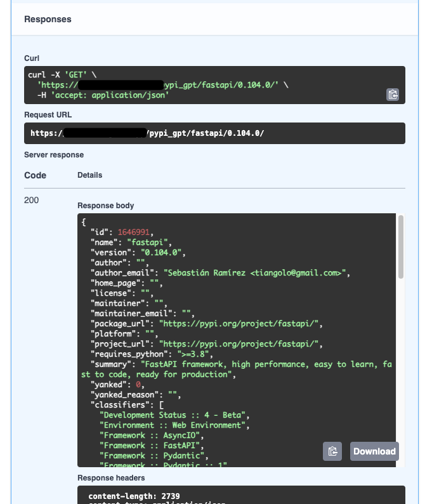Click the "yanked_reason": "" line
The image size is (432, 504).
136,395
